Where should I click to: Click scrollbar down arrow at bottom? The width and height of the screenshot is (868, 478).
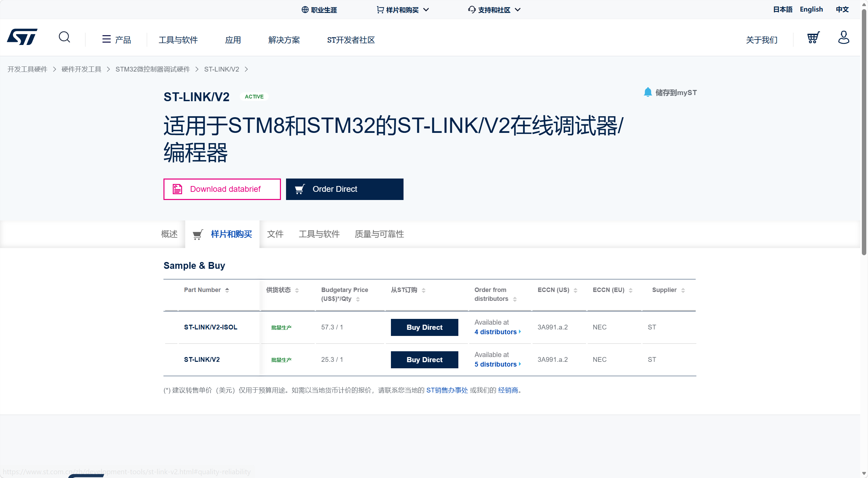click(x=864, y=474)
